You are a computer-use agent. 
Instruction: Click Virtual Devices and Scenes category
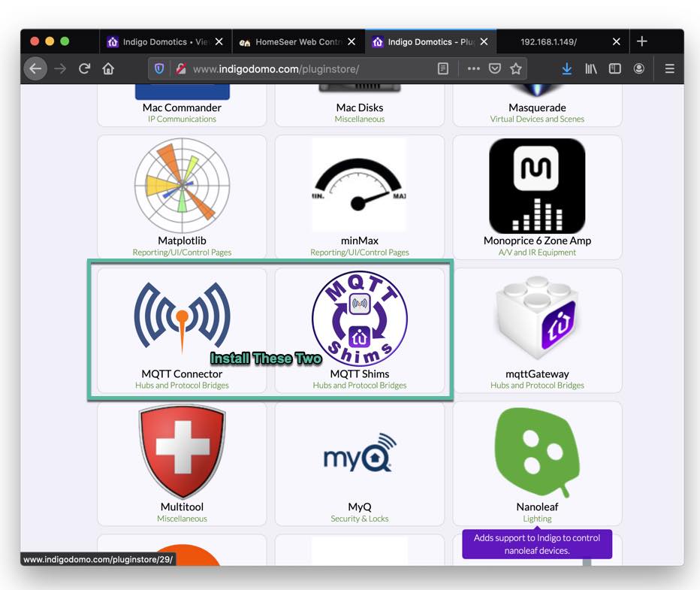[x=537, y=120]
